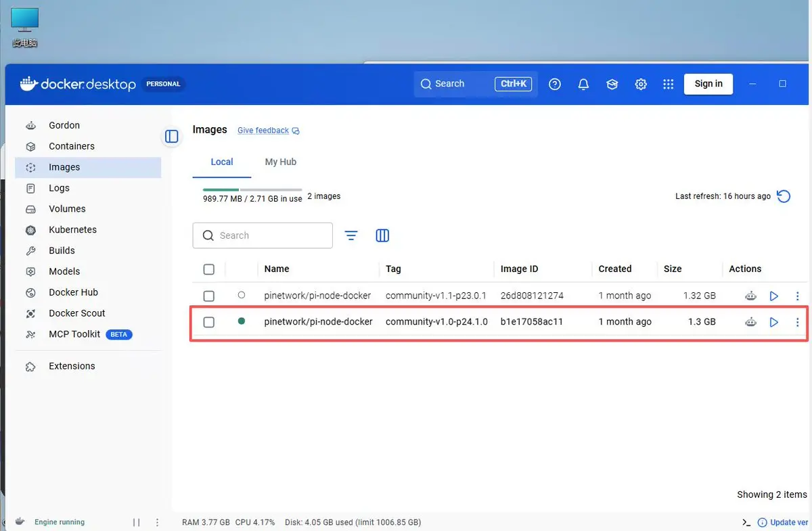Switch to the Local tab

[x=222, y=162]
